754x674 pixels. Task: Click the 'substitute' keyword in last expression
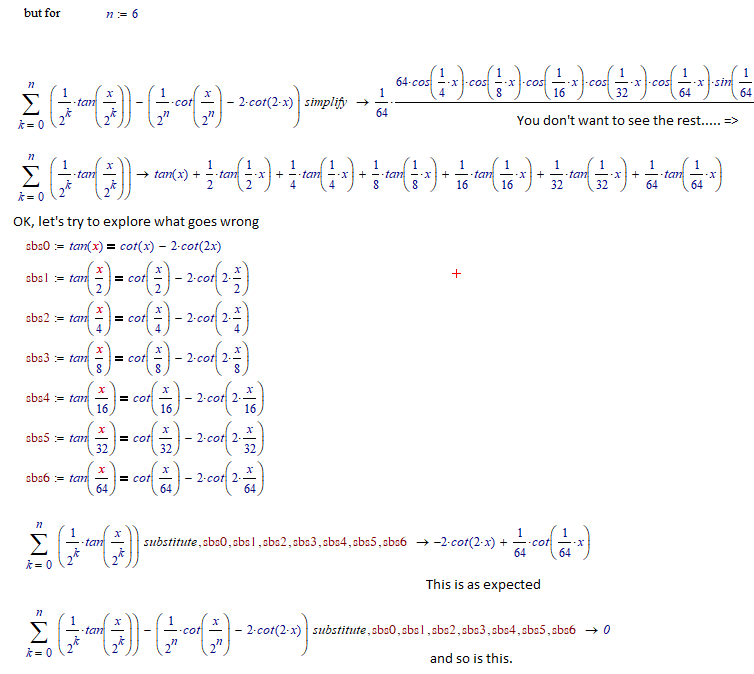pos(339,630)
